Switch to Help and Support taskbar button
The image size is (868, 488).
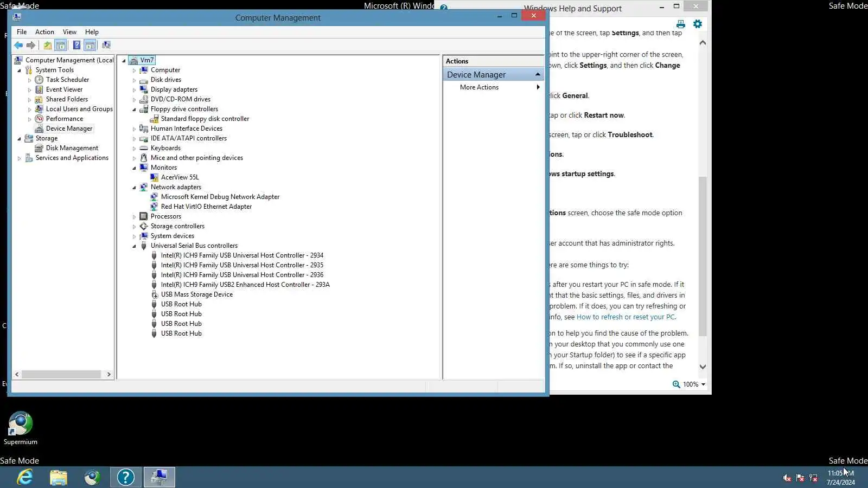pyautogui.click(x=126, y=477)
